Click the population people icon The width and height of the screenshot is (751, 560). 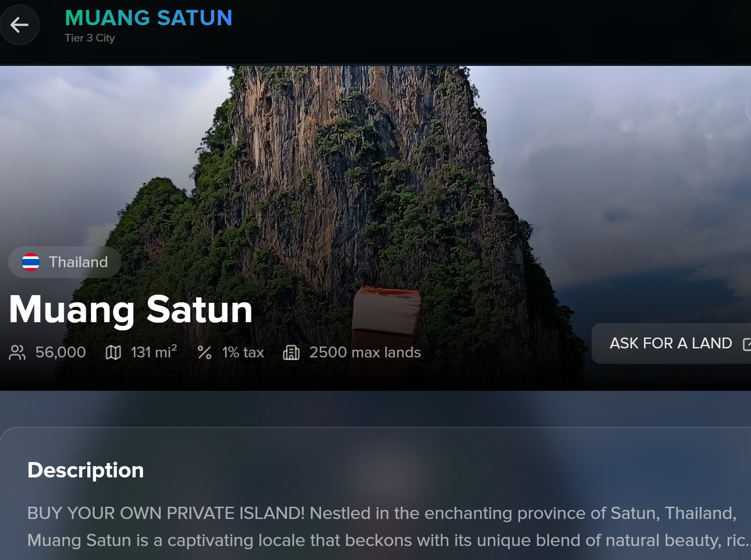pyautogui.click(x=17, y=352)
